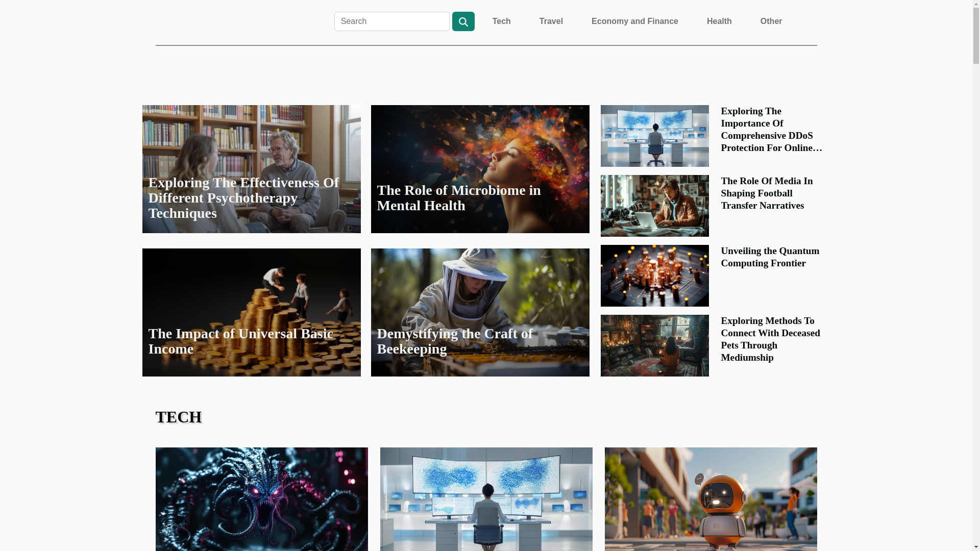
Task: Open The Role of Microbiome article
Action: click(x=458, y=198)
